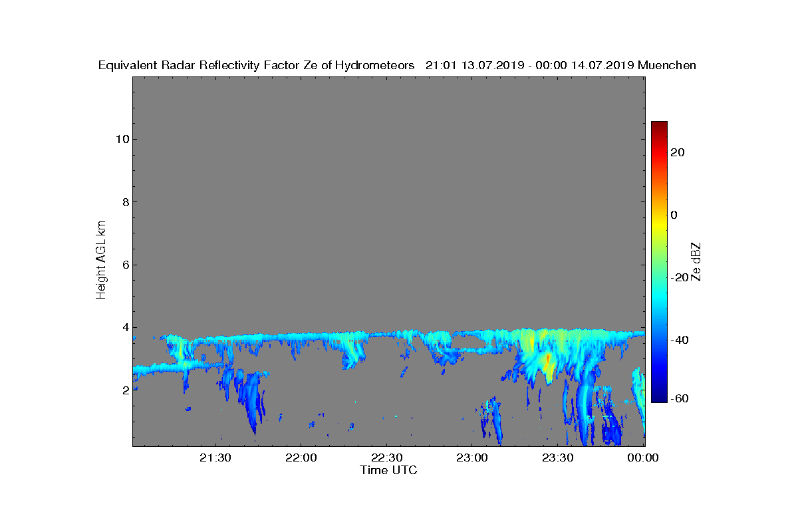Click the colorbar value -40
Viewport: 798px width, 532px height.
(680, 340)
